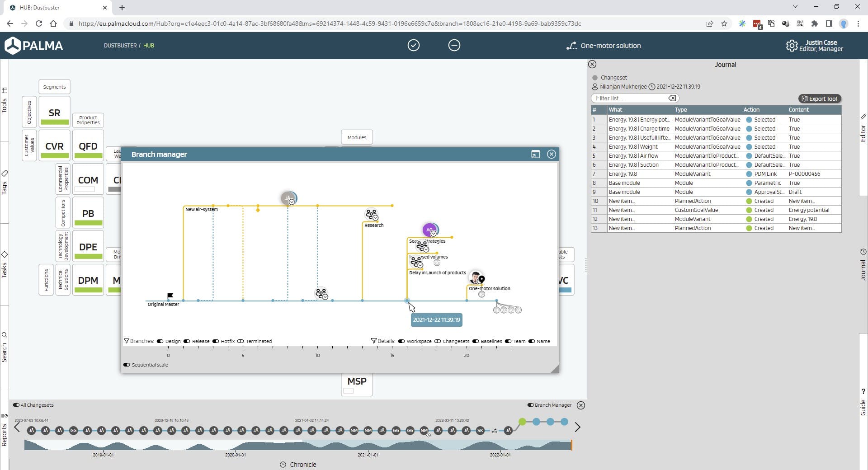Viewport: 868px width, 470px height.
Task: Open the SR tool tile
Action: pos(54,112)
